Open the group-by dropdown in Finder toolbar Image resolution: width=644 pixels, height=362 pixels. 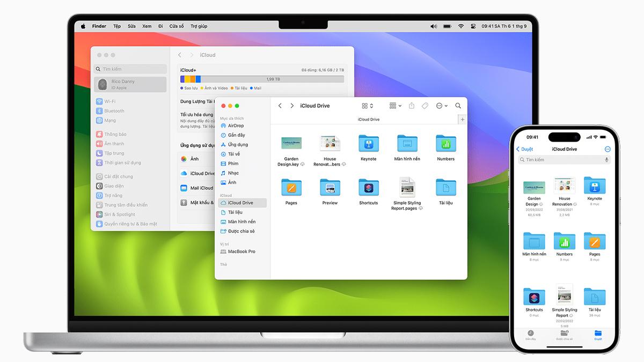click(x=396, y=106)
